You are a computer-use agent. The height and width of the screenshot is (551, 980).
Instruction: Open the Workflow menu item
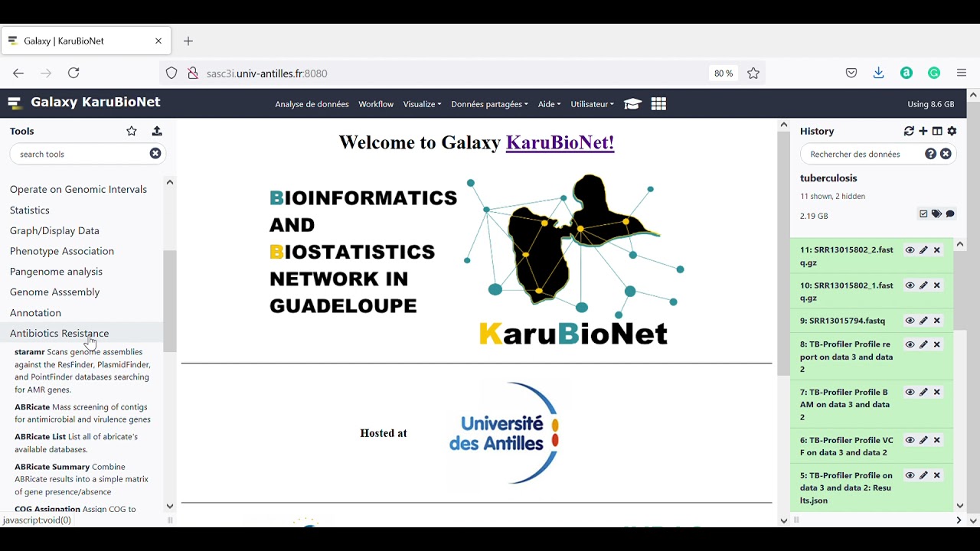[376, 104]
